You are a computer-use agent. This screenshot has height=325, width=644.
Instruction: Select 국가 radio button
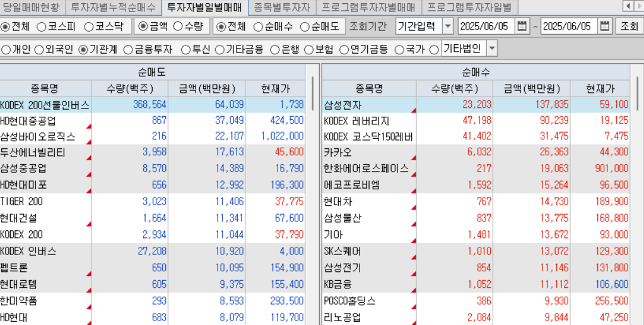point(399,50)
